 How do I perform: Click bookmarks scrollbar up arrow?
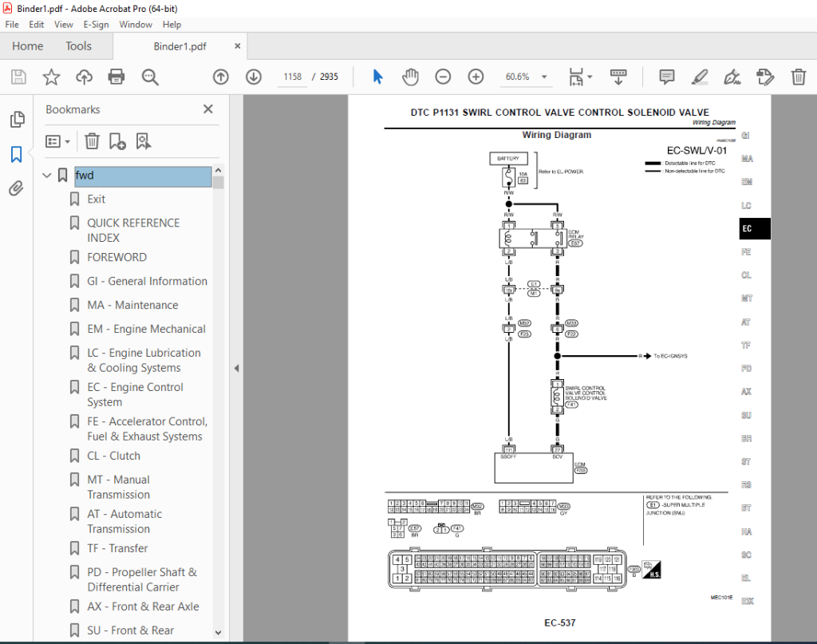point(219,171)
